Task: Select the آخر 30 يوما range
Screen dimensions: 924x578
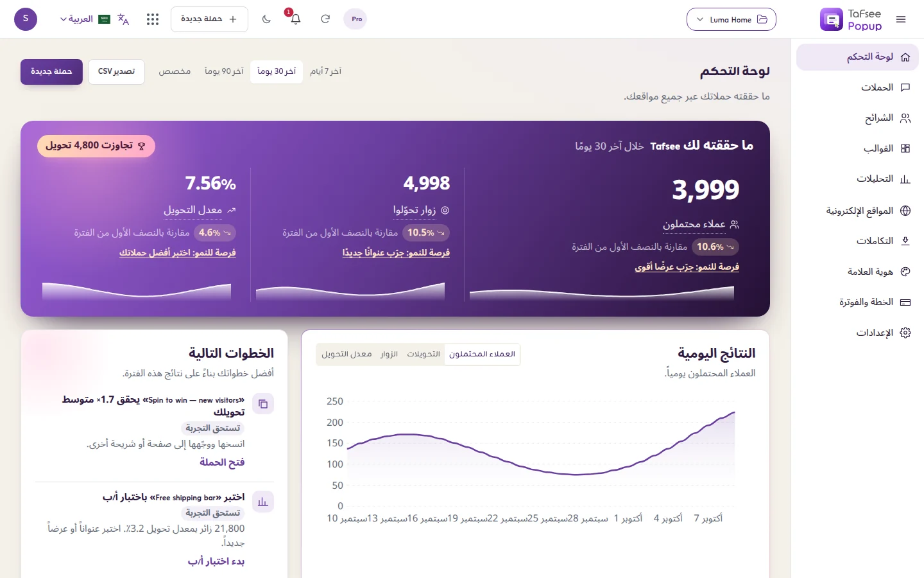Action: [277, 71]
